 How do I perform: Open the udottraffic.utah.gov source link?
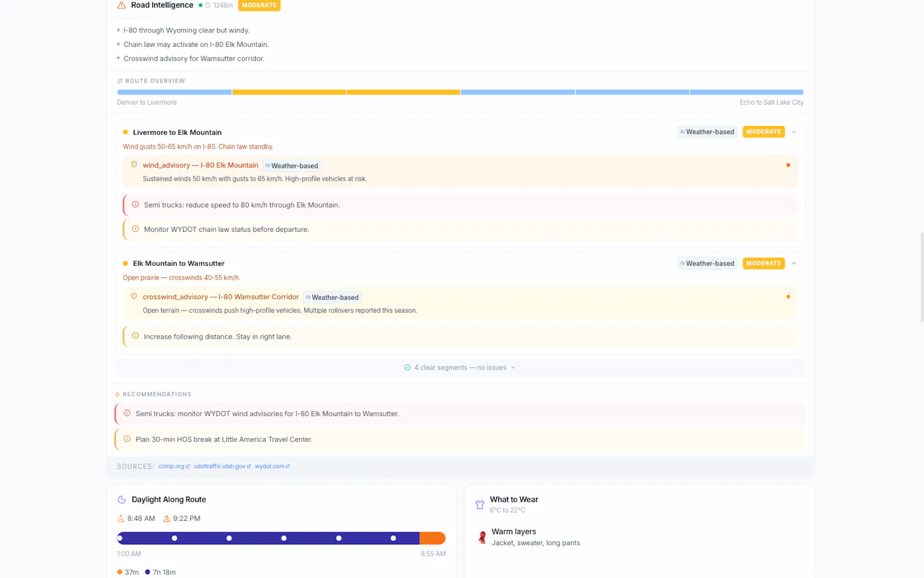(x=222, y=466)
